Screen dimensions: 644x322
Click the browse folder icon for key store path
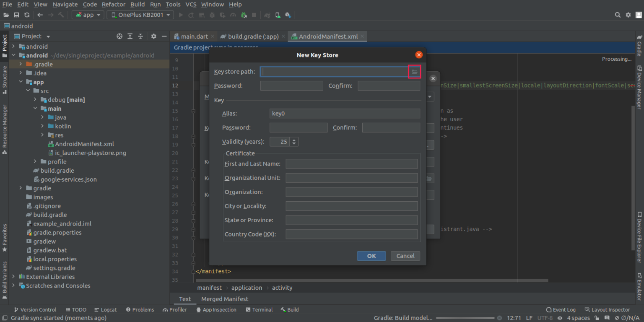tap(414, 72)
